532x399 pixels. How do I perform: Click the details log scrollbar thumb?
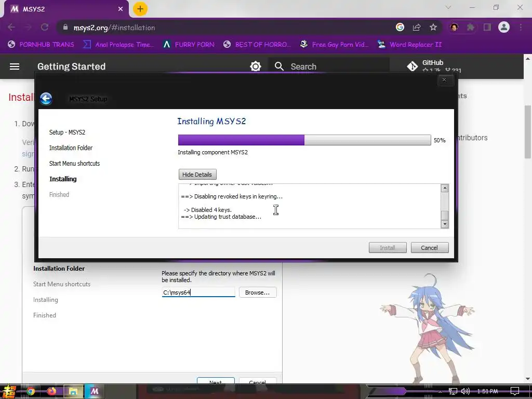(x=445, y=216)
